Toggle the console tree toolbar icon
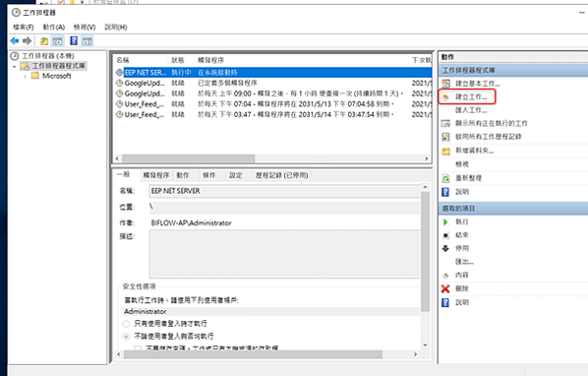Screen dimensions: 588x376 pos(58,41)
